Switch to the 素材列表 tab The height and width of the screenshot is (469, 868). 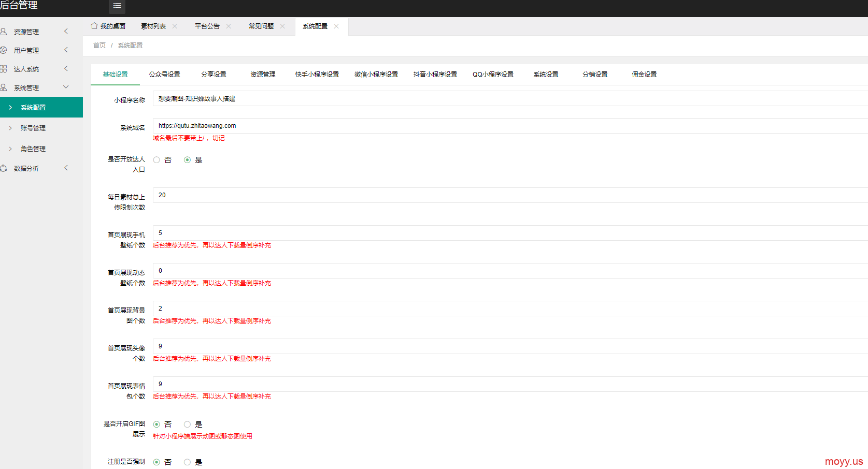(153, 26)
